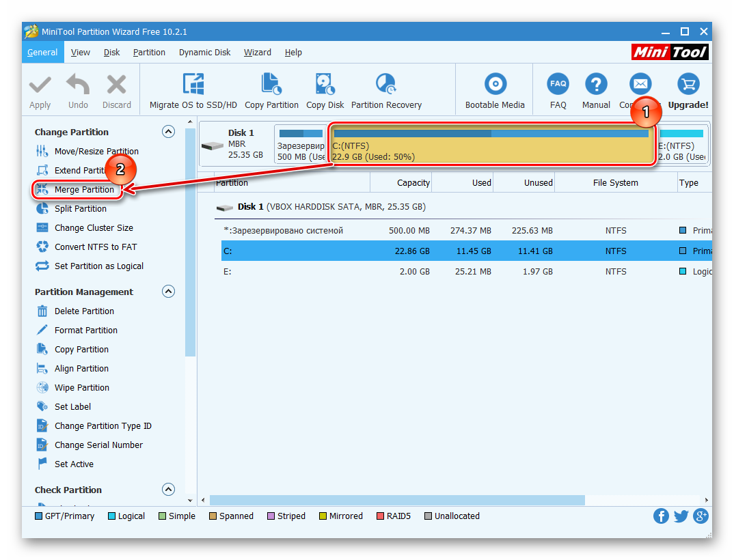Collapse the Check Partition section
Image resolution: width=734 pixels, height=560 pixels.
point(168,490)
